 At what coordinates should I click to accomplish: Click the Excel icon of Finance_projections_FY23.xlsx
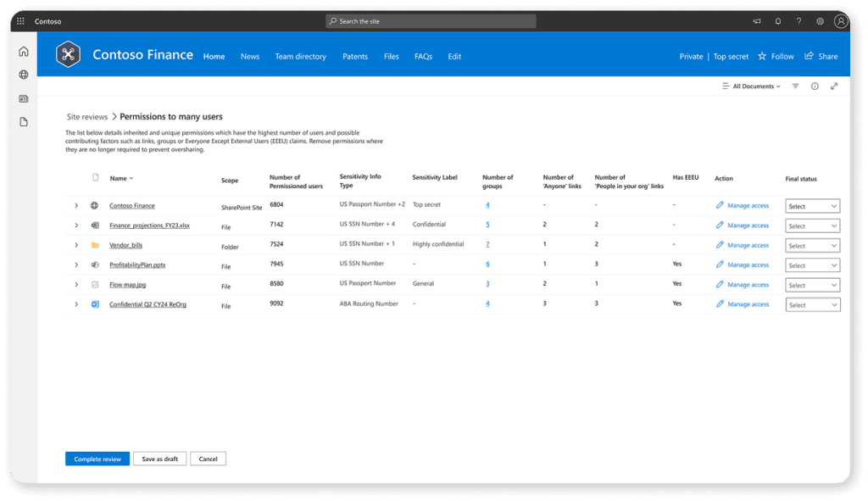click(95, 225)
